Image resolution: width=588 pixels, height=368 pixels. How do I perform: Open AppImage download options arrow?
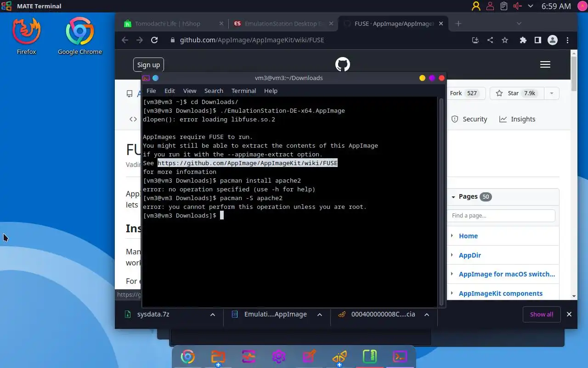pos(320,315)
